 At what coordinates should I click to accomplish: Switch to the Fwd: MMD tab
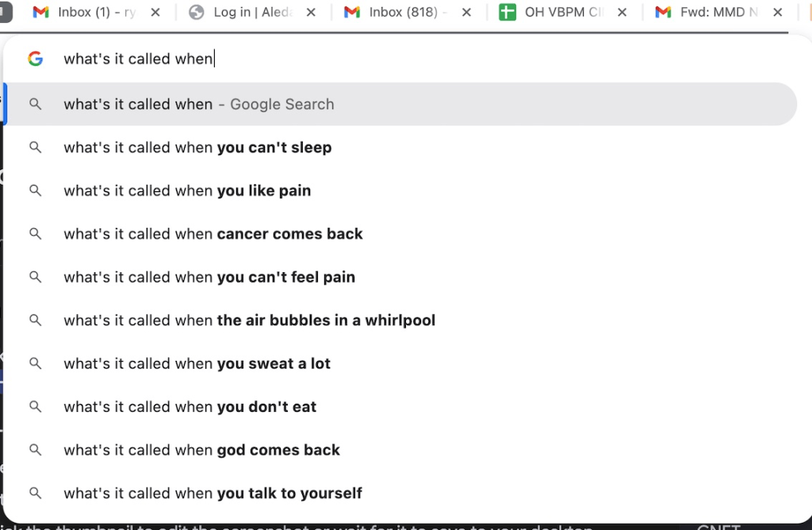(712, 13)
